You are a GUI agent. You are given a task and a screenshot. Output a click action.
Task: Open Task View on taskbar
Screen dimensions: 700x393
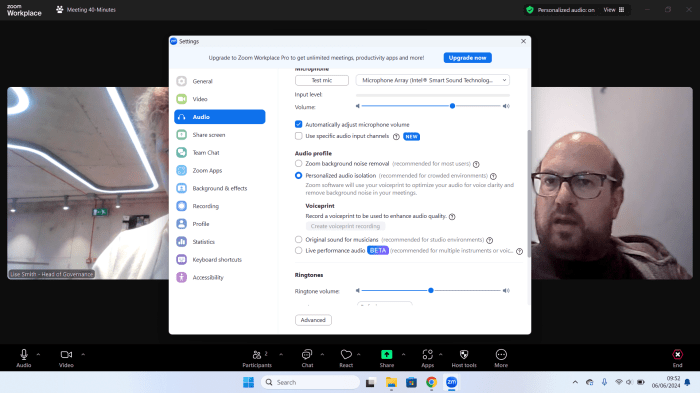(370, 382)
